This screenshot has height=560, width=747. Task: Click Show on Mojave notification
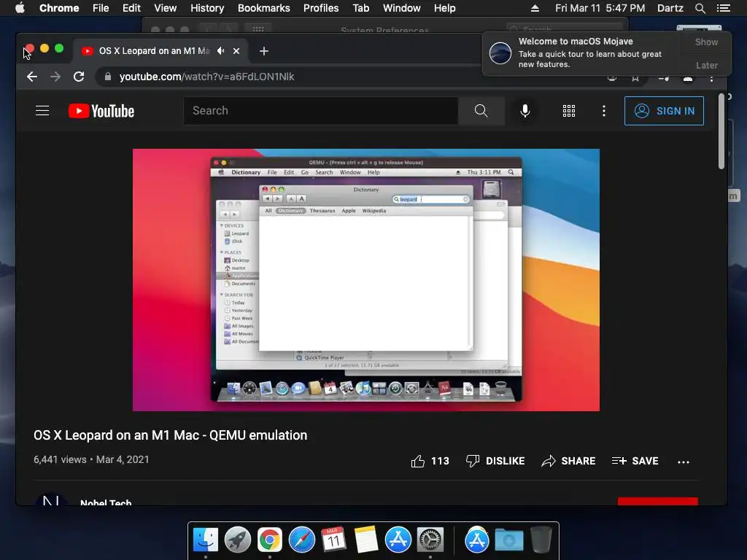pyautogui.click(x=706, y=42)
